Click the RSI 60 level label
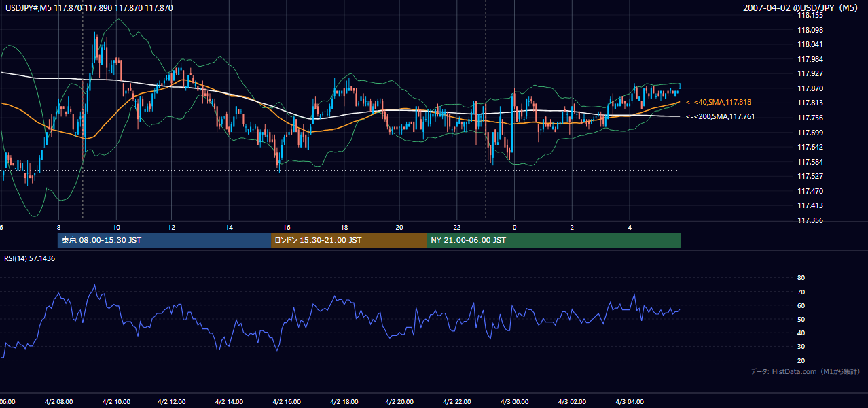The height and width of the screenshot is (408, 868). 801,305
